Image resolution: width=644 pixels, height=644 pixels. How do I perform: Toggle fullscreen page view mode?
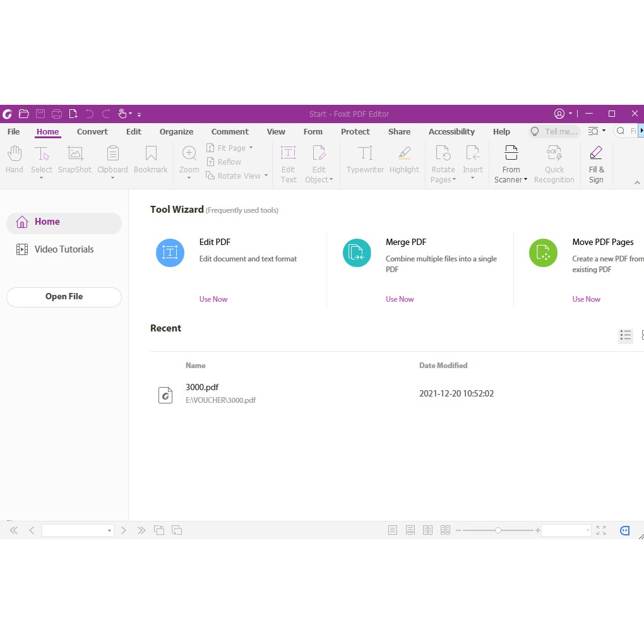(x=600, y=530)
